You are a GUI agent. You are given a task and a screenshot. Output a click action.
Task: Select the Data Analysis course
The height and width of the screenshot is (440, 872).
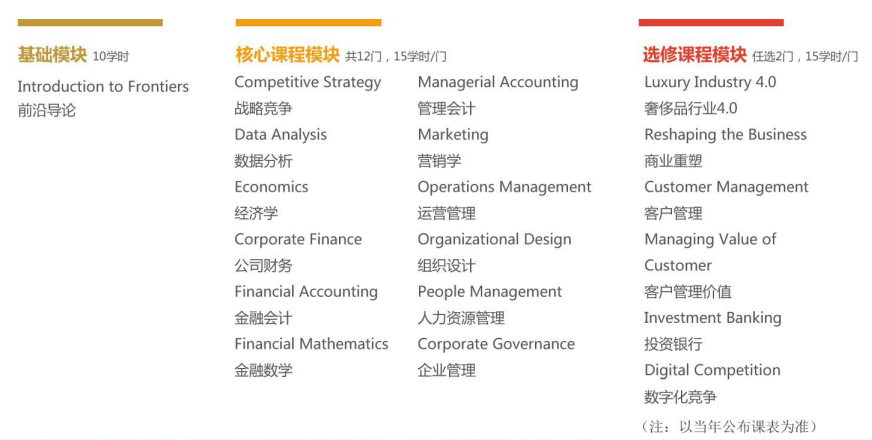(281, 135)
